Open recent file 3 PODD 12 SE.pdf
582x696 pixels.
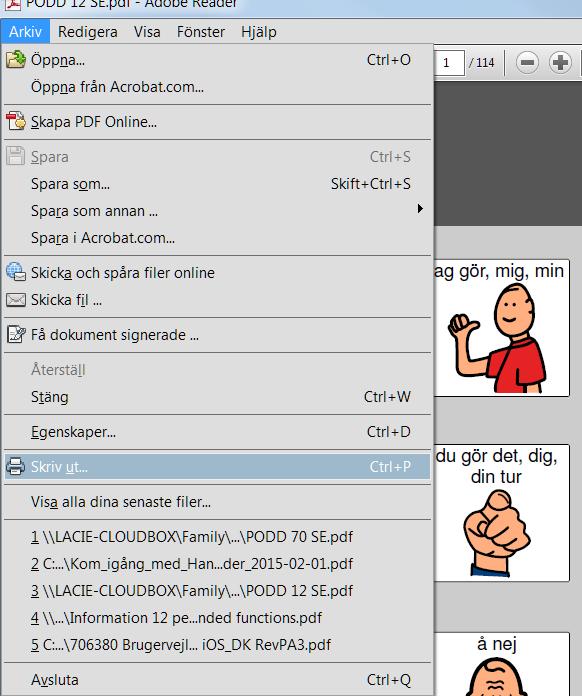[x=217, y=591]
